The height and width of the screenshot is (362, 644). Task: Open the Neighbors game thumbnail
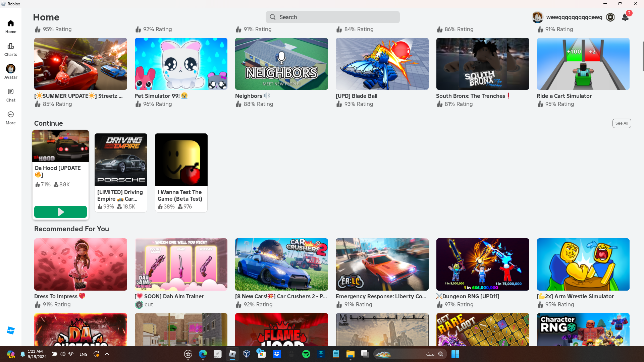click(281, 64)
